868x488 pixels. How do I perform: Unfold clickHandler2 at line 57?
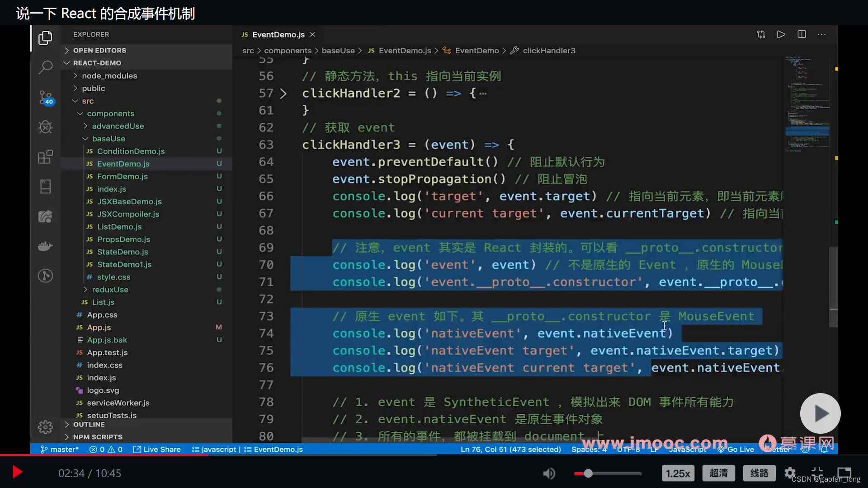[283, 94]
